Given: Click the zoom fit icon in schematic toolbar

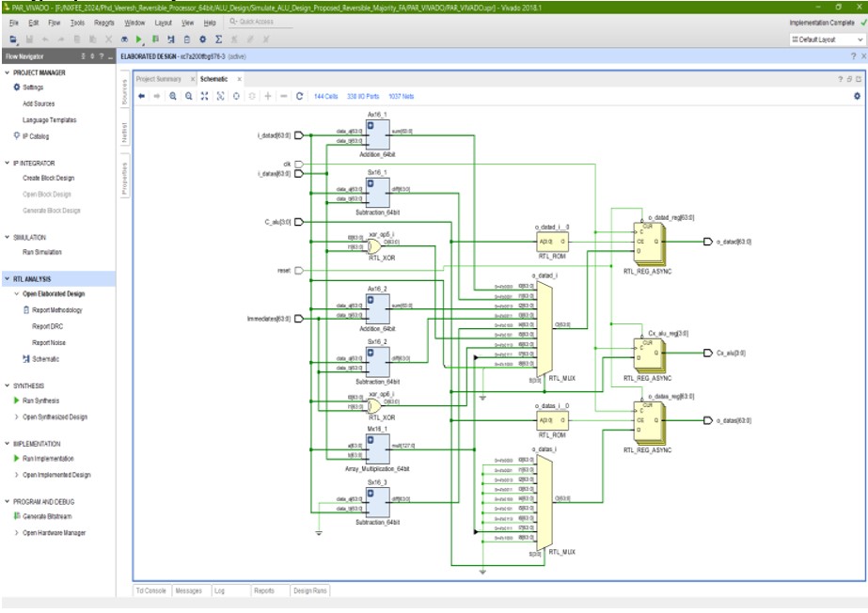Looking at the screenshot, I should pyautogui.click(x=204, y=96).
